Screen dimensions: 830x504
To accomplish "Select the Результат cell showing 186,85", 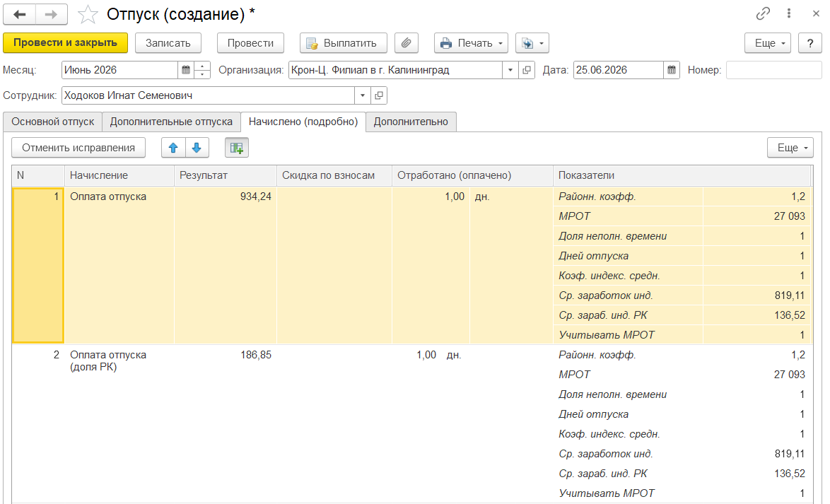I will click(226, 355).
